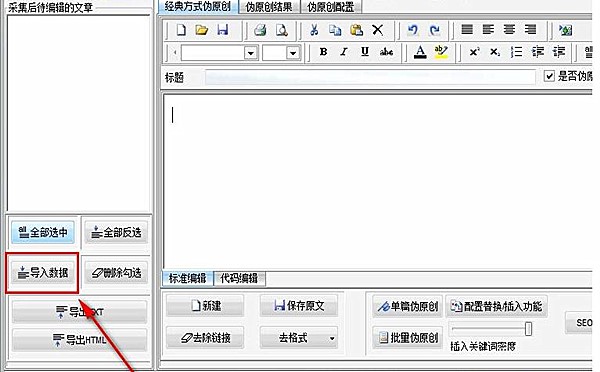This screenshot has width=600, height=372.
Task: Choose font color tool
Action: pos(420,52)
